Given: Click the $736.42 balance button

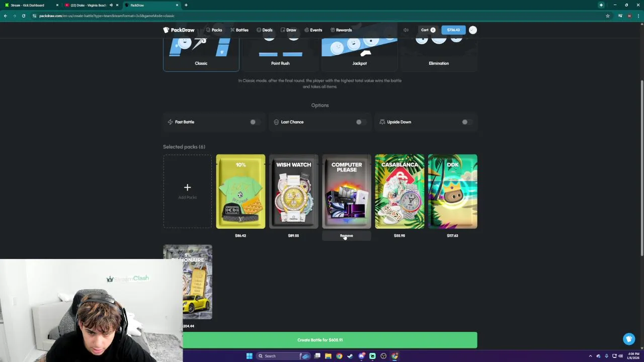Looking at the screenshot, I should tap(453, 30).
